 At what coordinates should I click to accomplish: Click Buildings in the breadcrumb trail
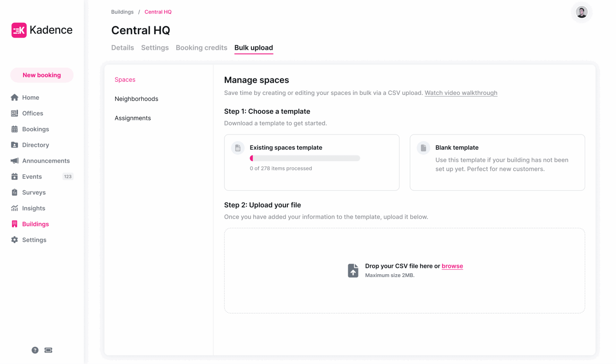pos(122,12)
